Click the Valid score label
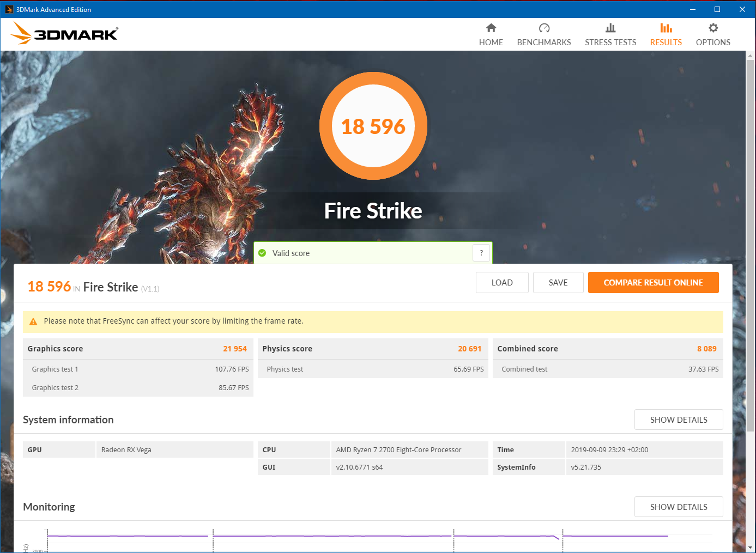 tap(291, 253)
